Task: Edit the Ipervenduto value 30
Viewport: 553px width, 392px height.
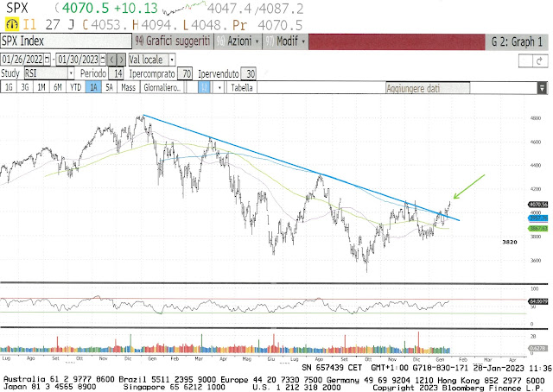Action: click(248, 73)
